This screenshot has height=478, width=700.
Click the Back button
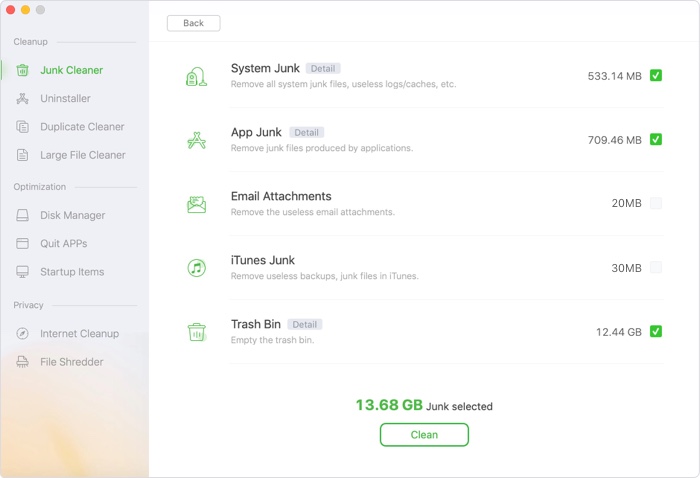pos(193,23)
